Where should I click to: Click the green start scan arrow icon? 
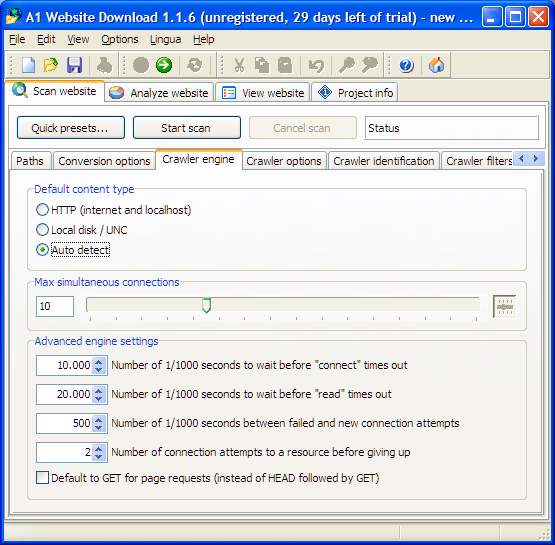pyautogui.click(x=164, y=65)
